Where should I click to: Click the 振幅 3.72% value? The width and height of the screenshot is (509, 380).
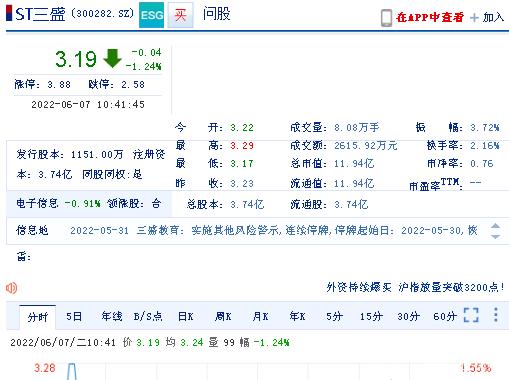[x=485, y=127]
